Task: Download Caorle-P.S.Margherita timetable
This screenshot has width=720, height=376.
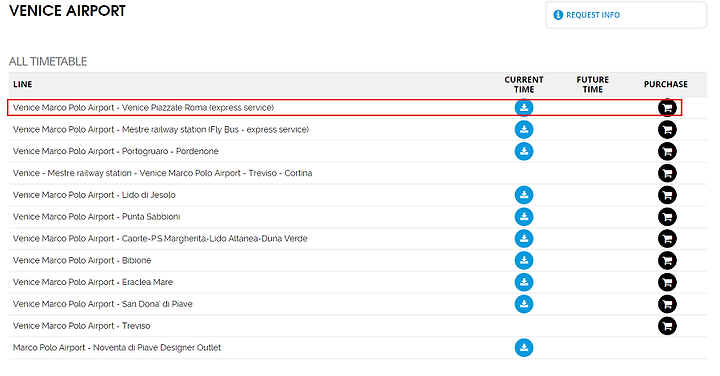Action: click(x=523, y=238)
